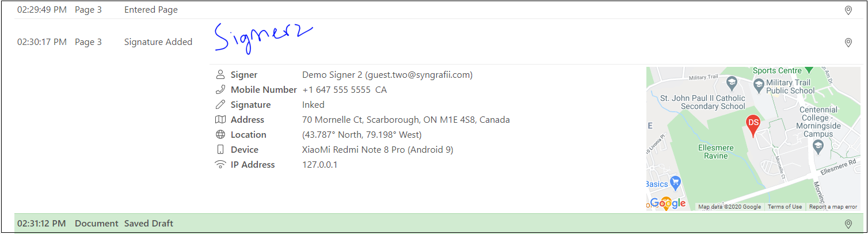Click the Device phone icon
868x234 pixels.
coord(220,150)
